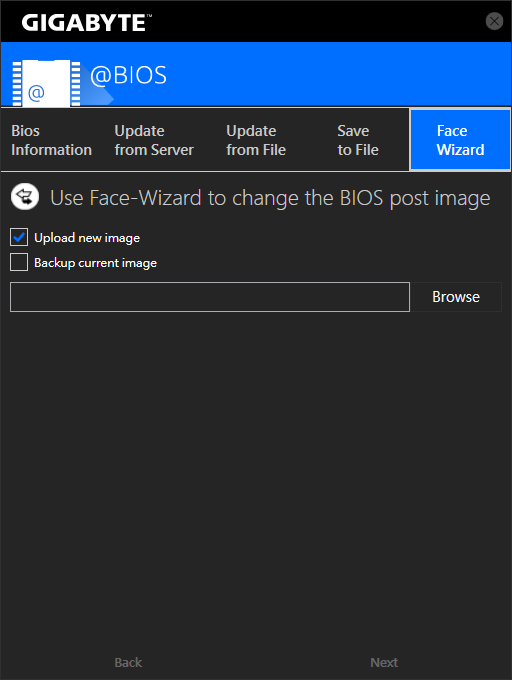Click the @BIOS chip icon
The width and height of the screenshot is (512, 680).
[x=46, y=83]
